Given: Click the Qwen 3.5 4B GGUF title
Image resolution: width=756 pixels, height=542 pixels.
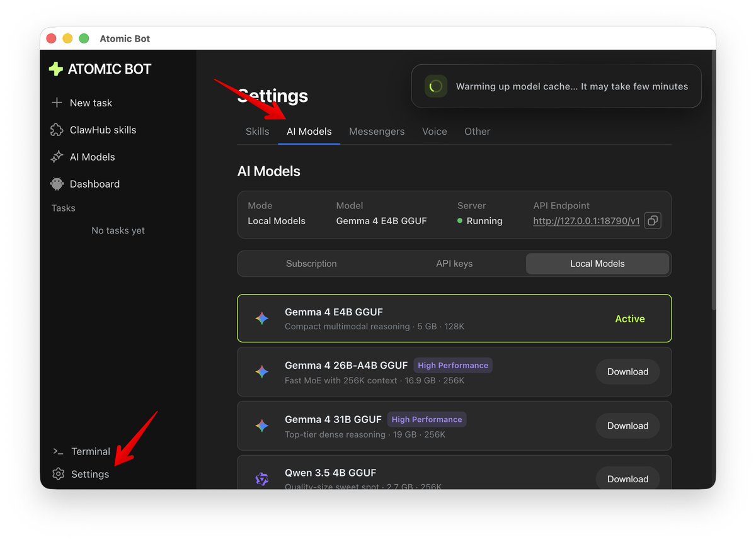Looking at the screenshot, I should point(330,473).
